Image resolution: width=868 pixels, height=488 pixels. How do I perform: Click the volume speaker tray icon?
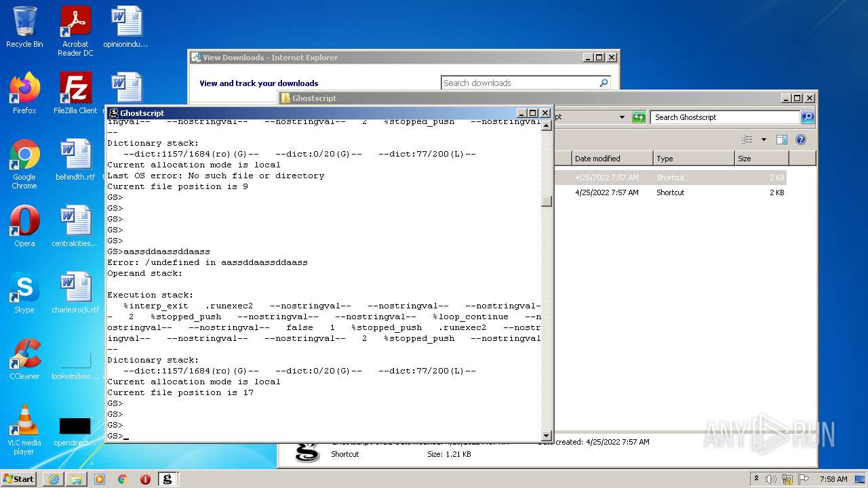pyautogui.click(x=771, y=479)
